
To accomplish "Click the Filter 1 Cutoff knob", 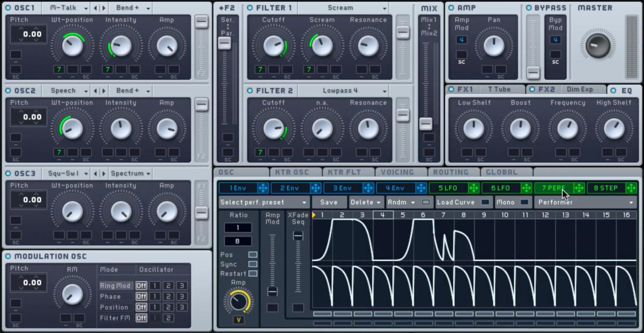I will click(273, 46).
